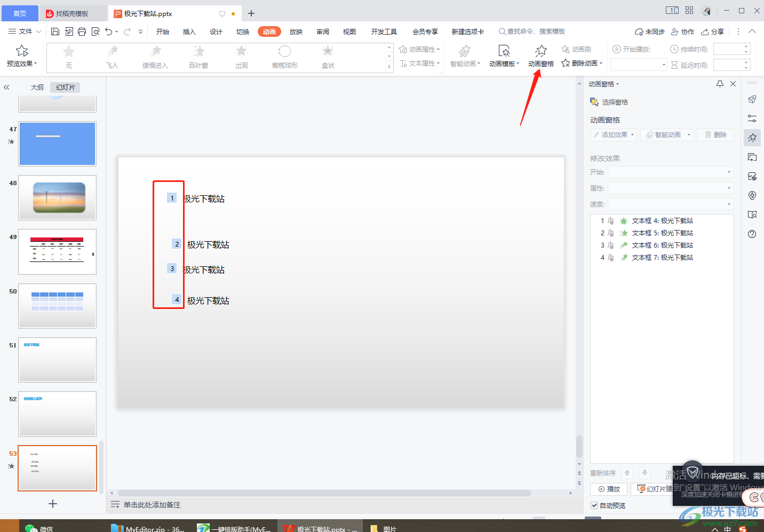Click the lightbulb icon in right sidebar
764x532 pixels.
[752, 195]
